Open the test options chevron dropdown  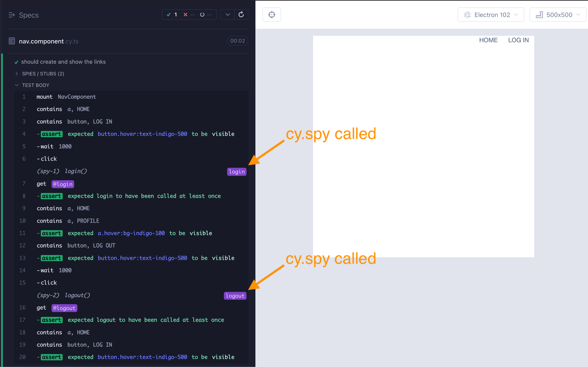[x=228, y=15]
